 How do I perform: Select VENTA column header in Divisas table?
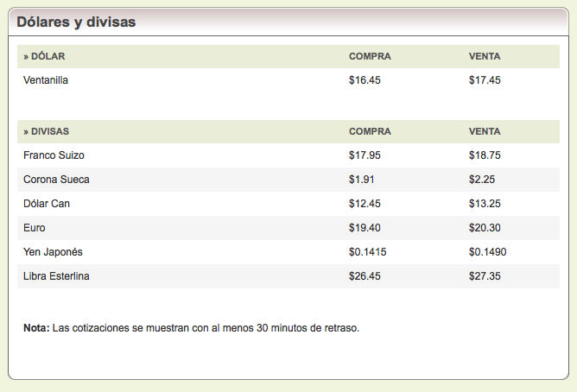485,131
